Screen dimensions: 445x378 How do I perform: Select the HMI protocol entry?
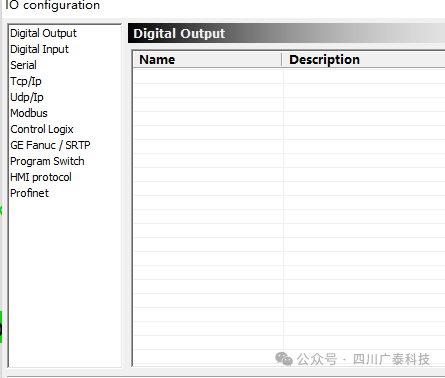pos(41,177)
